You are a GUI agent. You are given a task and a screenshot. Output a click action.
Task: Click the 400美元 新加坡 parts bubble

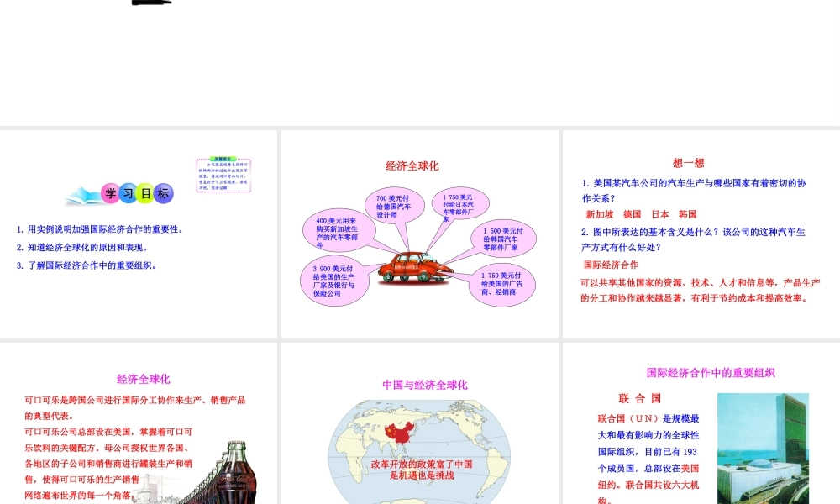[339, 230]
